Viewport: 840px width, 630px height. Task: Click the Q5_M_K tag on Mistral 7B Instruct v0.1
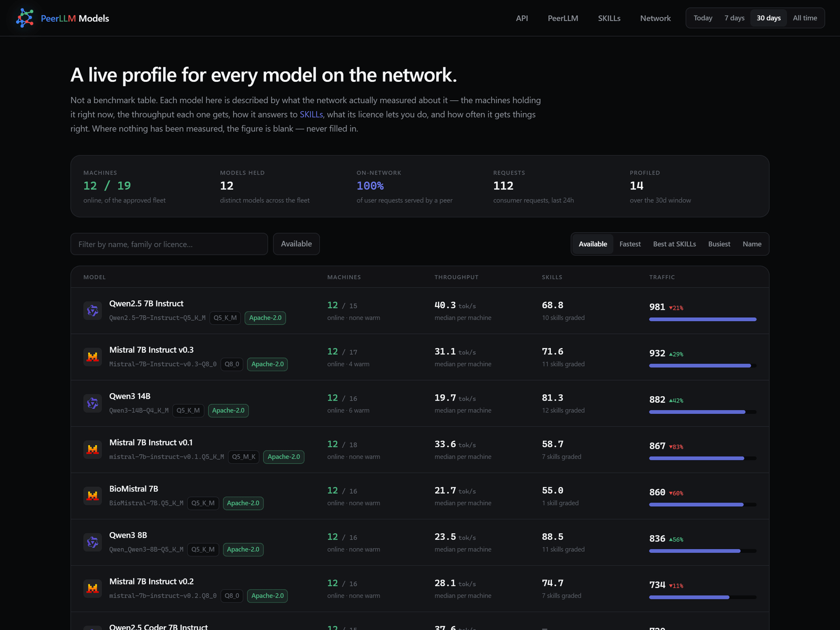244,457
